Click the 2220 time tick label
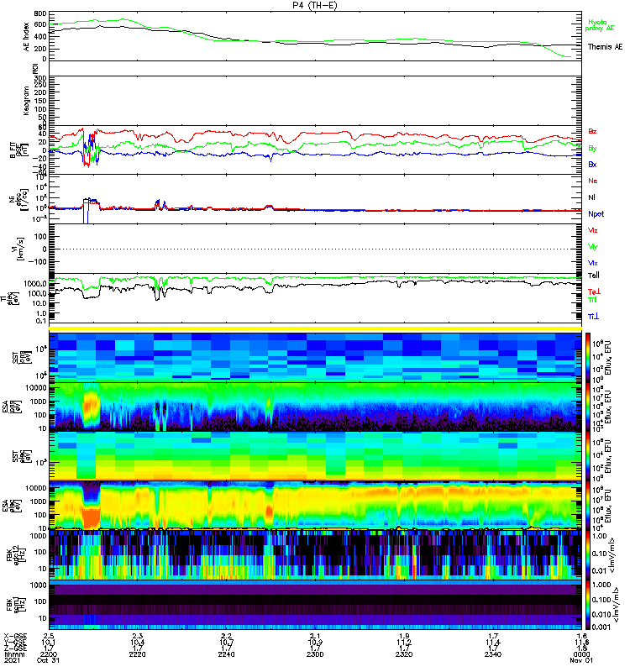The image size is (630, 672). 137,654
